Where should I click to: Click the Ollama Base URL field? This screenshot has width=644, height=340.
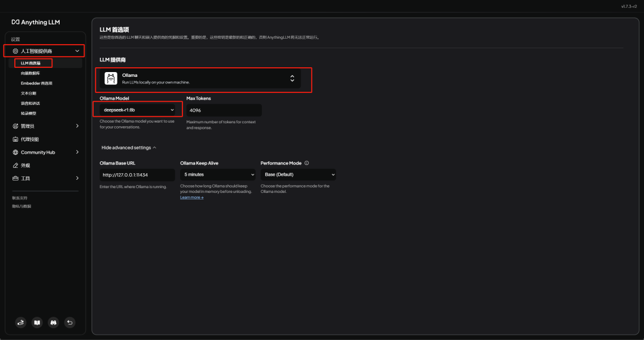[x=137, y=175]
